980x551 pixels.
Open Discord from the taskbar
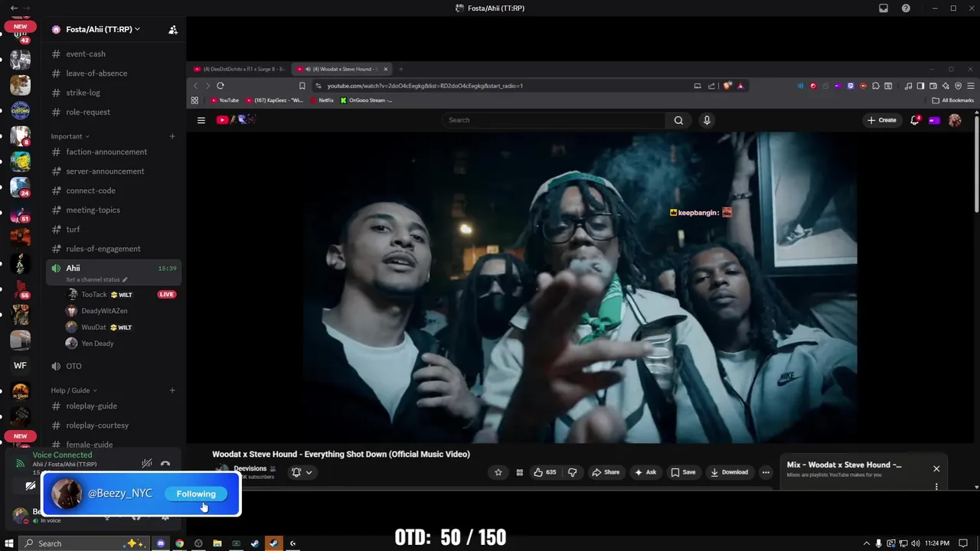[161, 543]
